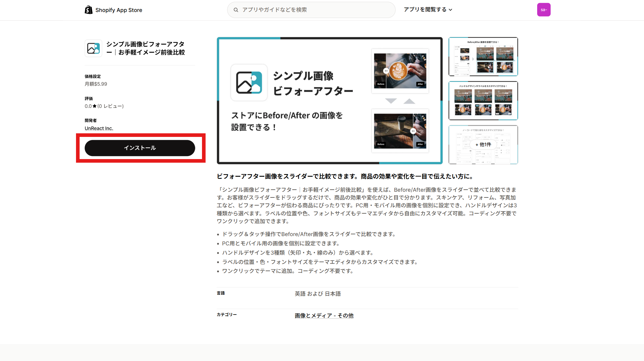644x361 pixels.
Task: Click the Before label on the coffee image
Action: pyautogui.click(x=380, y=84)
